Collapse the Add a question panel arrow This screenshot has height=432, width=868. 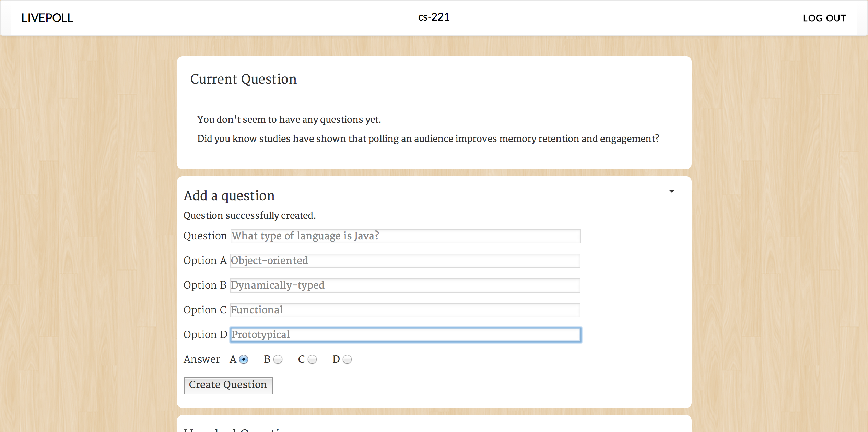pyautogui.click(x=671, y=191)
